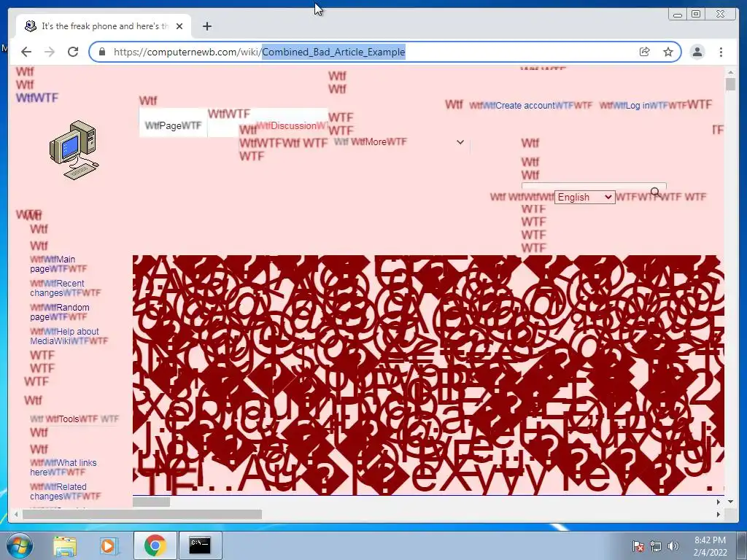747x560 pixels.
Task: Click the computer logo on the wiki
Action: [x=75, y=150]
